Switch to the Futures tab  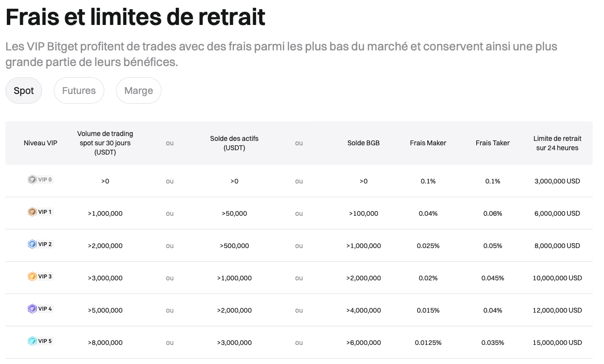(x=79, y=91)
